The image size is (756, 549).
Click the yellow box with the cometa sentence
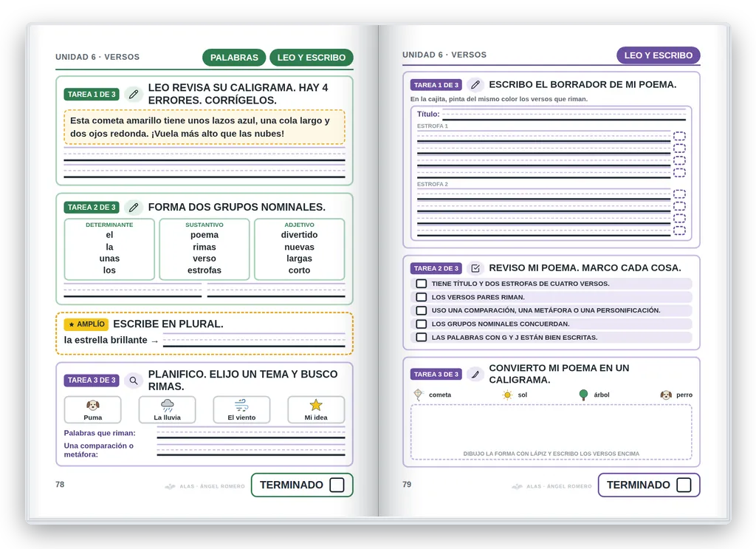point(205,127)
